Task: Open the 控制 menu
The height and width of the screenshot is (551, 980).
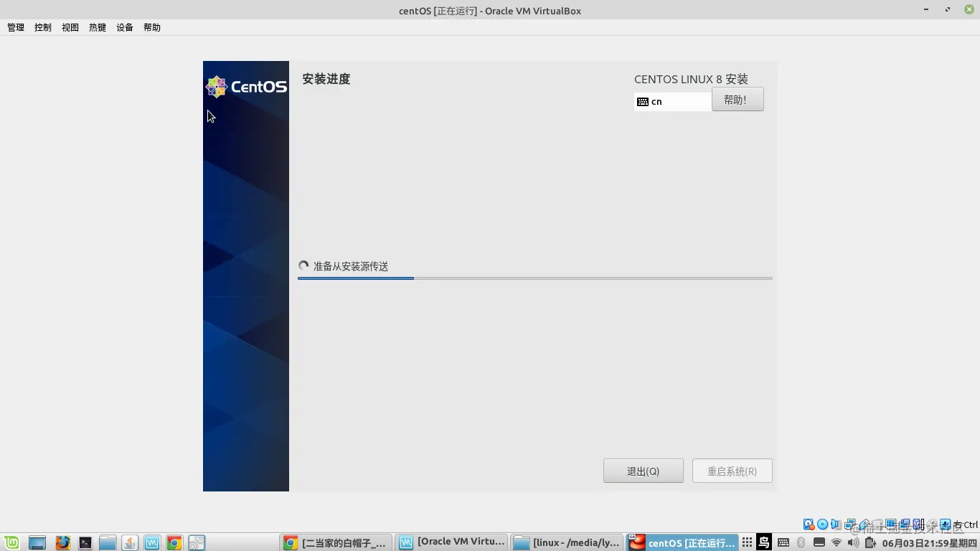Action: [x=43, y=27]
